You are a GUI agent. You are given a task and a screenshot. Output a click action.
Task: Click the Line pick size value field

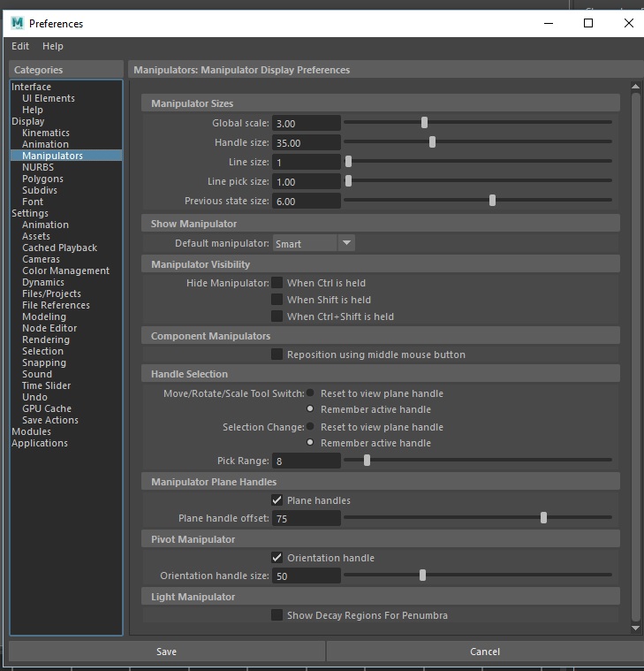click(x=307, y=181)
